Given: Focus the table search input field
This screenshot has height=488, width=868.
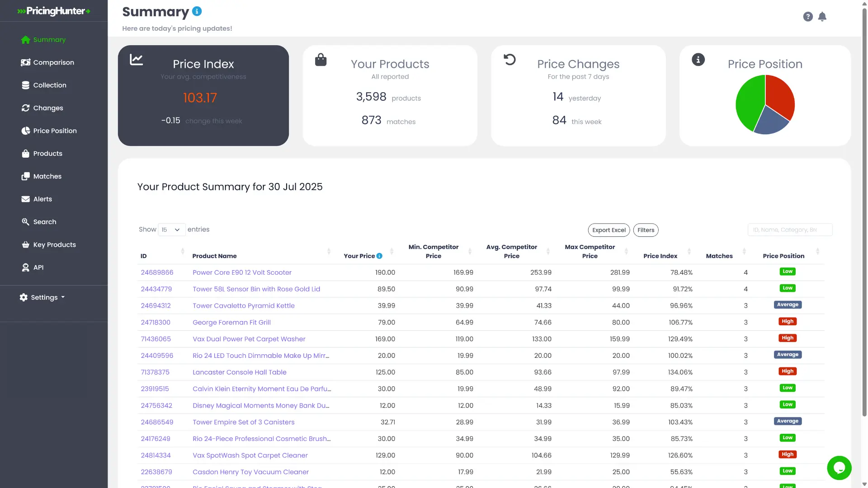Looking at the screenshot, I should (x=790, y=230).
